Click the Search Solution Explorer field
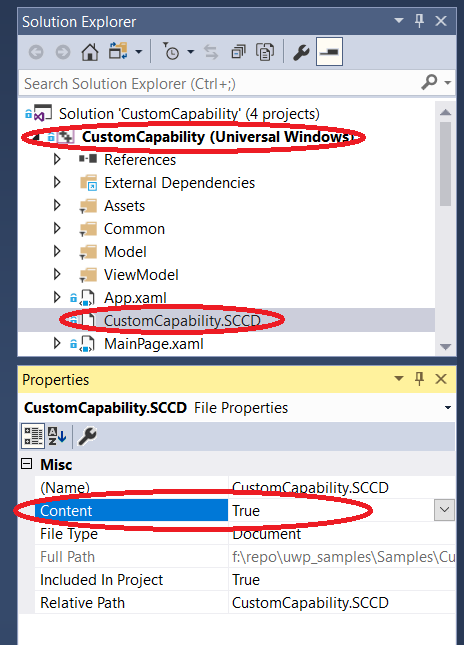 click(218, 84)
